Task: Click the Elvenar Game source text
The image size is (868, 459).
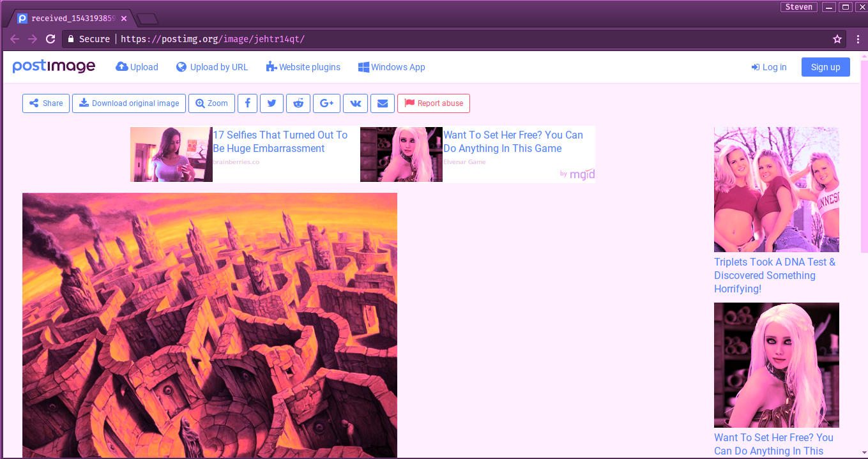Action: [x=464, y=162]
